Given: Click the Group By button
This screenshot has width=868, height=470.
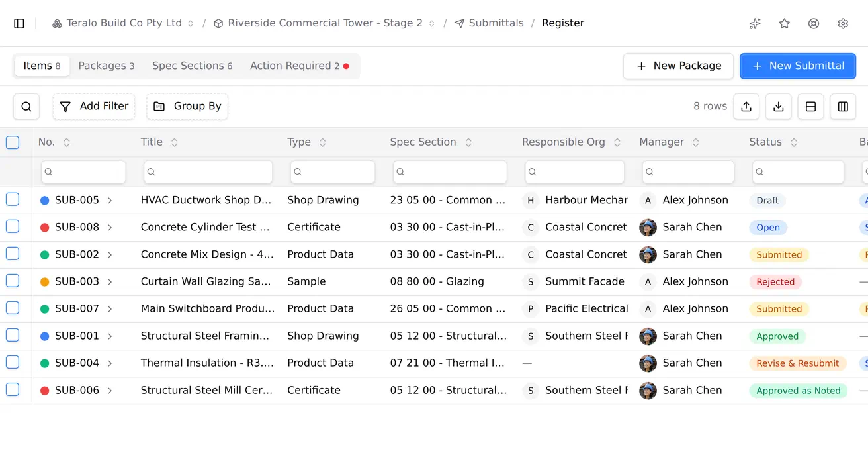Looking at the screenshot, I should coord(187,107).
